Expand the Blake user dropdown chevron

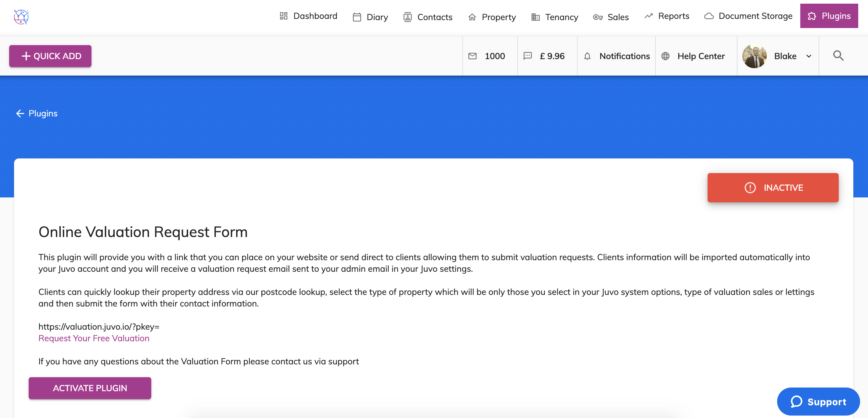[x=809, y=56]
